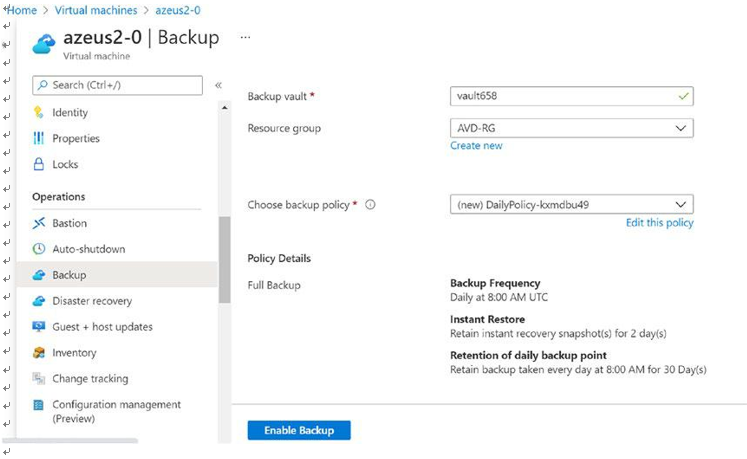Click the Backup vault input field
The width and height of the screenshot is (747, 459).
[571, 96]
